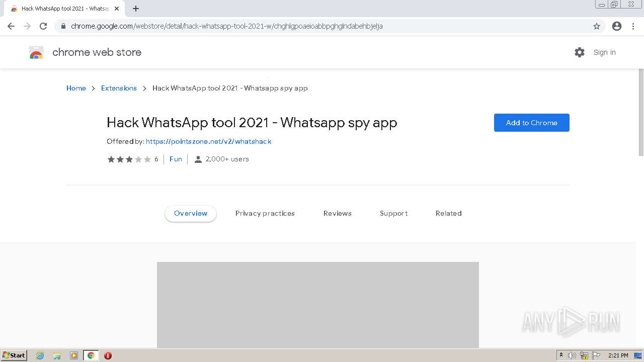Go to the Home breadcrumb
Image resolution: width=644 pixels, height=362 pixels.
pyautogui.click(x=76, y=88)
